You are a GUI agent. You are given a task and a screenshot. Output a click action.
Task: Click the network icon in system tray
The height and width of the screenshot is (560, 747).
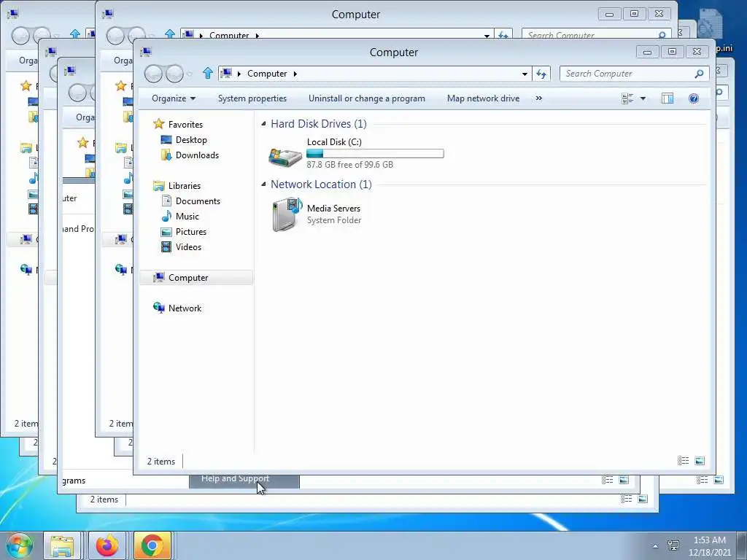point(673,545)
